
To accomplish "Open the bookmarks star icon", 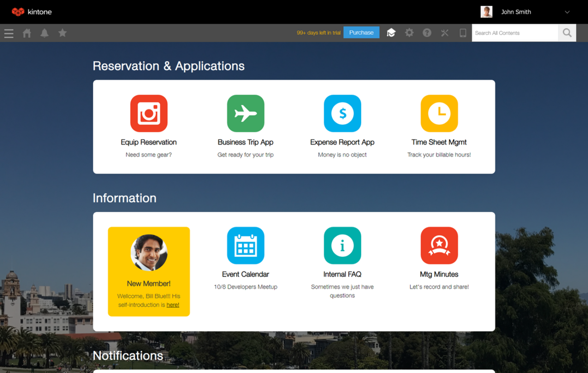I will 62,33.
